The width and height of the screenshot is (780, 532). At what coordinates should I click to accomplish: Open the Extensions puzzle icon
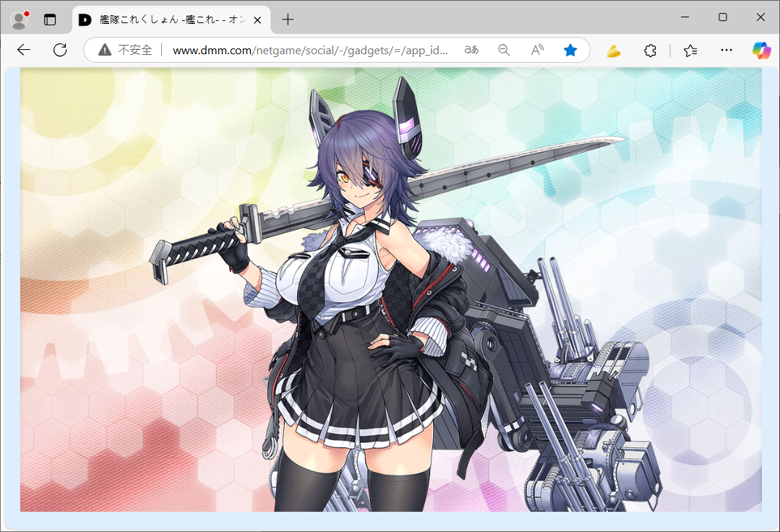tap(650, 50)
